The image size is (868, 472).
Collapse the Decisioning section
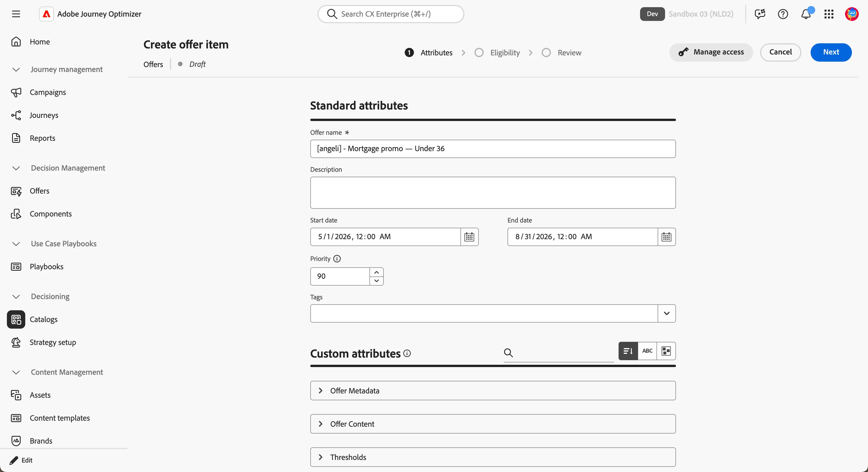tap(16, 297)
